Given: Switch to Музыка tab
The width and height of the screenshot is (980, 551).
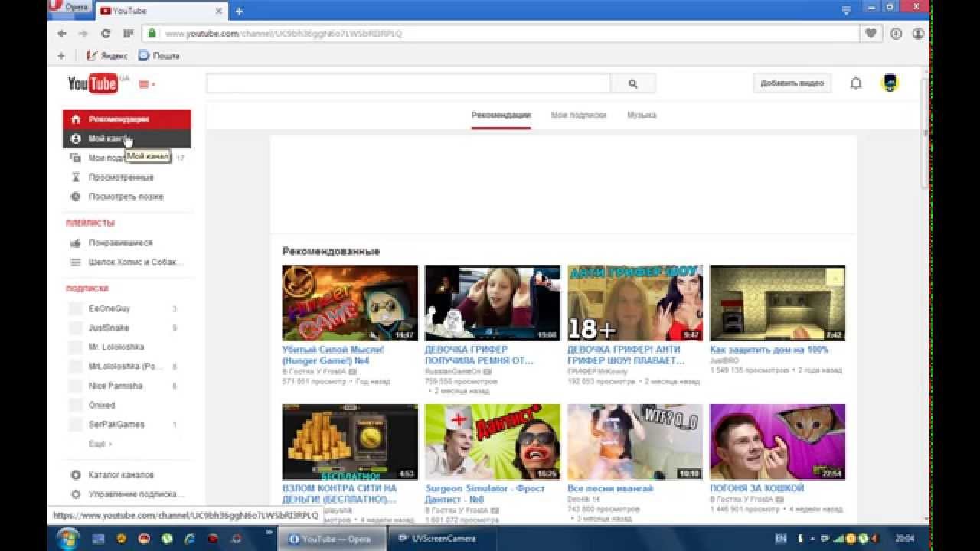Looking at the screenshot, I should (642, 116).
